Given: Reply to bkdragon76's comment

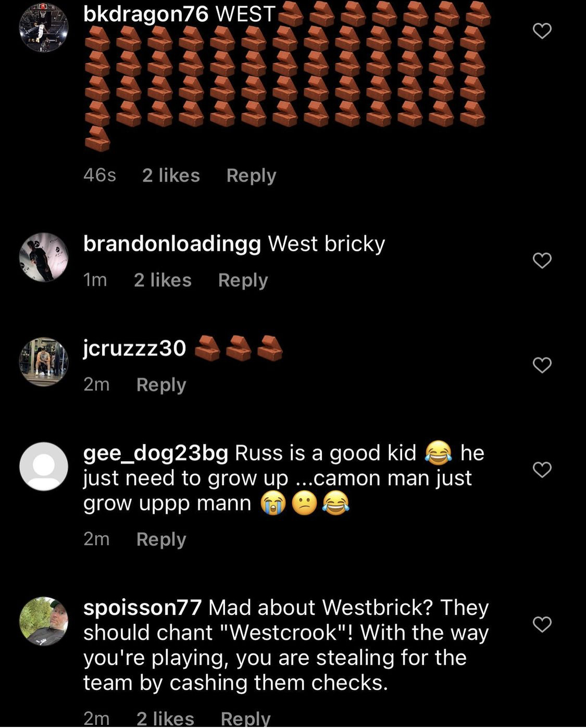Looking at the screenshot, I should 251,176.
